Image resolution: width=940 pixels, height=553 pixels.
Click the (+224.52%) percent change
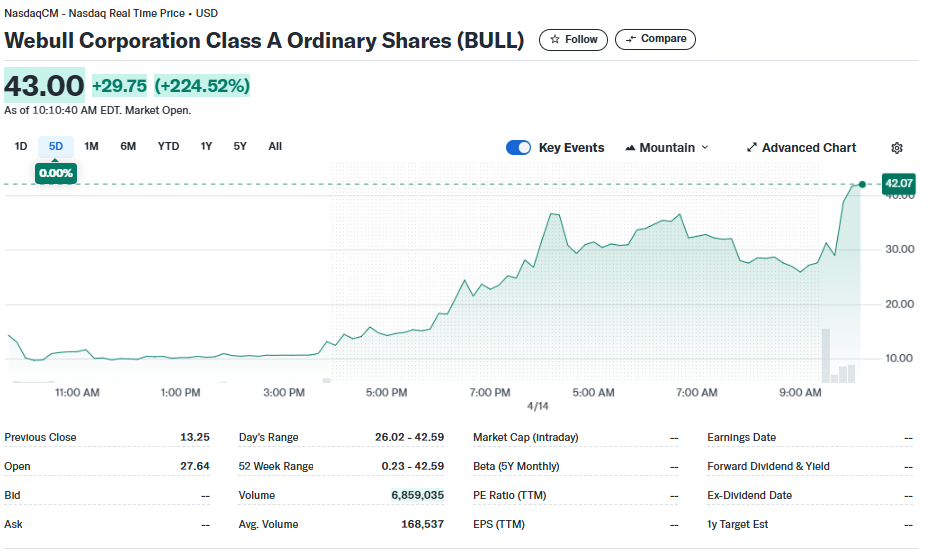click(202, 86)
